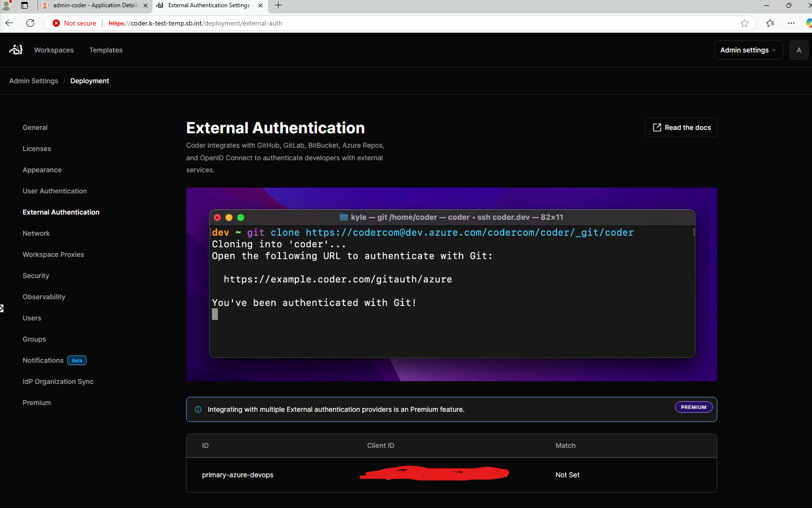Click the browser refresh icon
This screenshot has height=508, width=812.
coord(30,23)
